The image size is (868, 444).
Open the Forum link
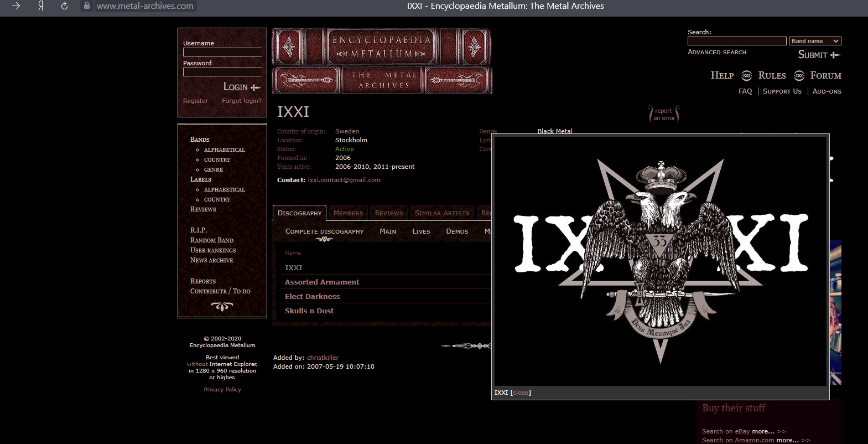(825, 75)
